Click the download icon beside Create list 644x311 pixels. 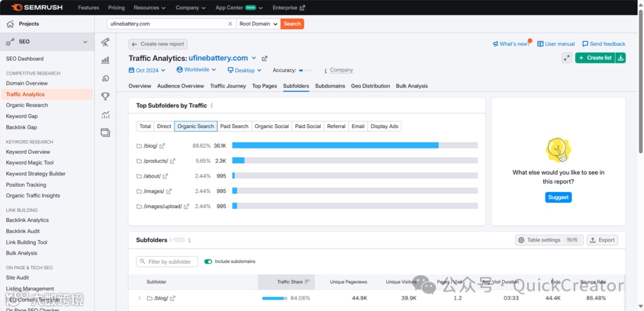tap(621, 58)
